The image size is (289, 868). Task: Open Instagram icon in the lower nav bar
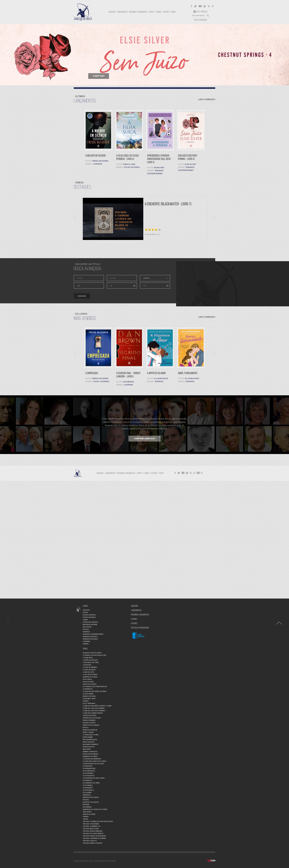(187, 473)
